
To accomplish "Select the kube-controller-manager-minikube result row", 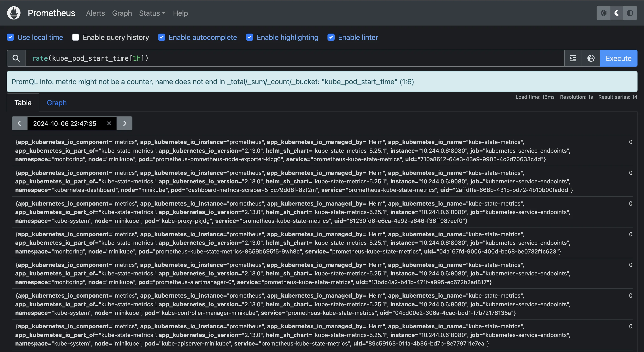I will (322, 304).
